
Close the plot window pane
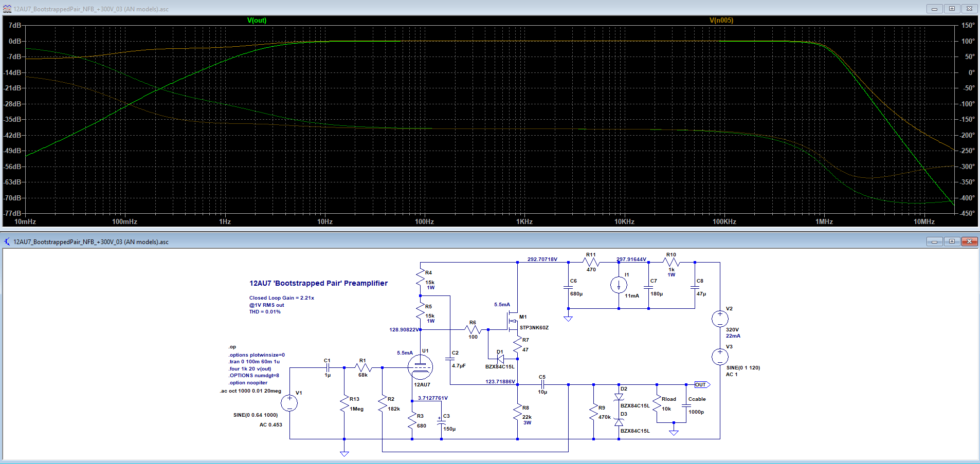click(969, 9)
